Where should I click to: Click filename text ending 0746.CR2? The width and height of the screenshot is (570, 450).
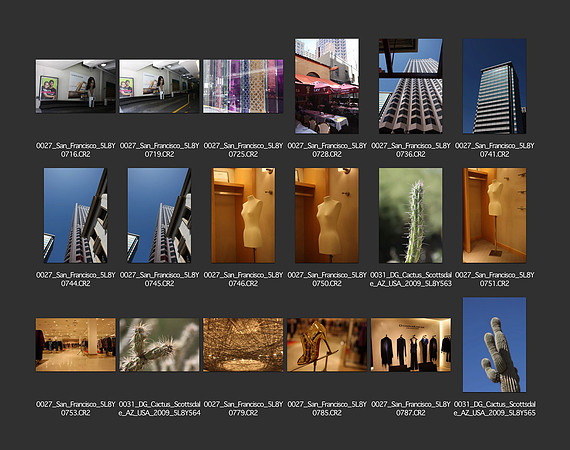pyautogui.click(x=243, y=279)
